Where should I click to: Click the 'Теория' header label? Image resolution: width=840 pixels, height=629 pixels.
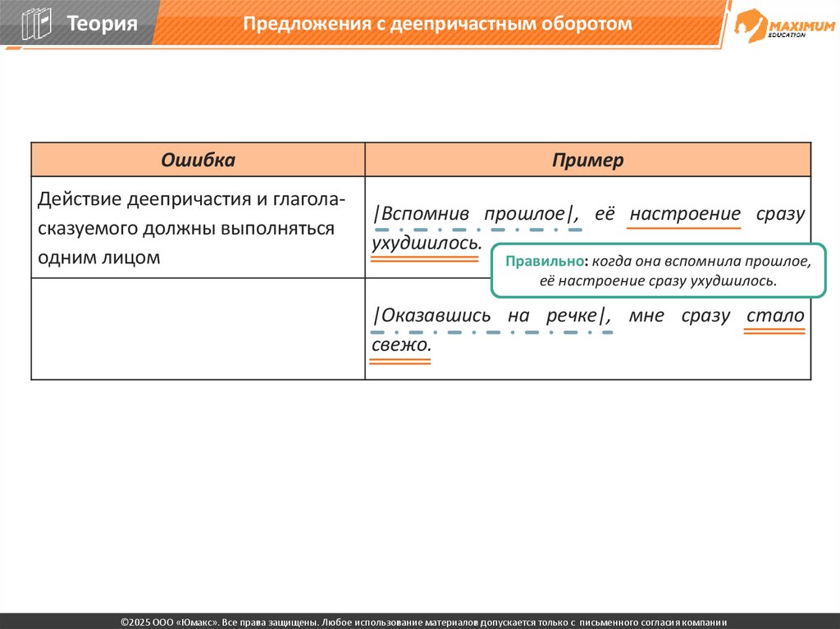pos(102,24)
